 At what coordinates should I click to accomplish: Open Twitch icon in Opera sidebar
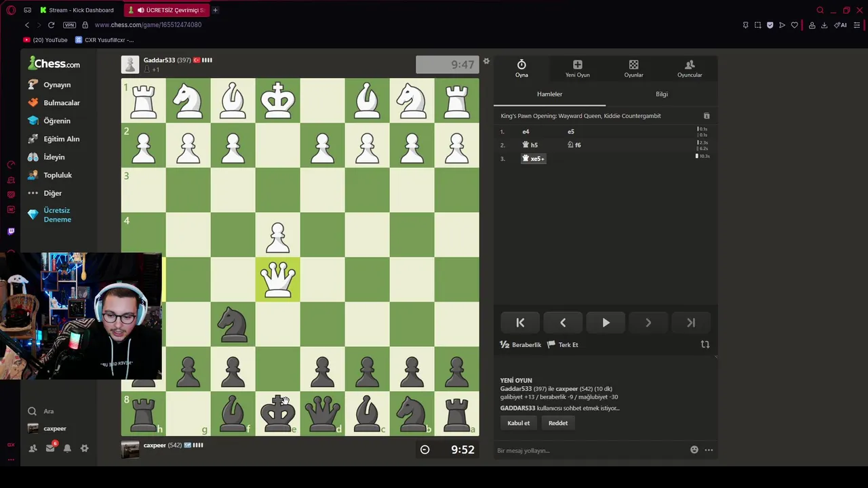tap(11, 231)
